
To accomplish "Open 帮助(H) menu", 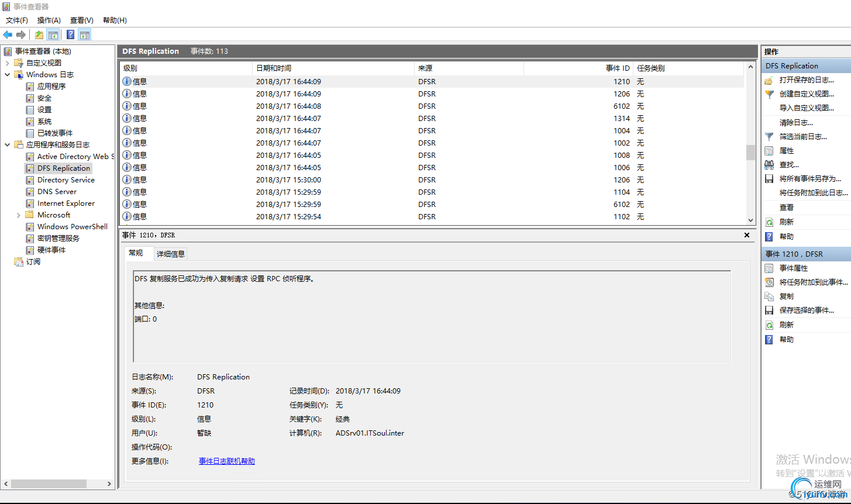I will 115,20.
